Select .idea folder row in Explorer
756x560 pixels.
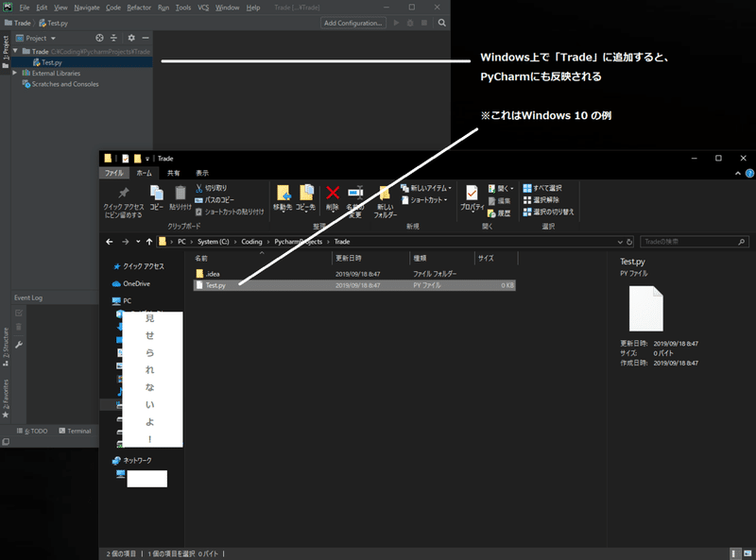pyautogui.click(x=354, y=274)
